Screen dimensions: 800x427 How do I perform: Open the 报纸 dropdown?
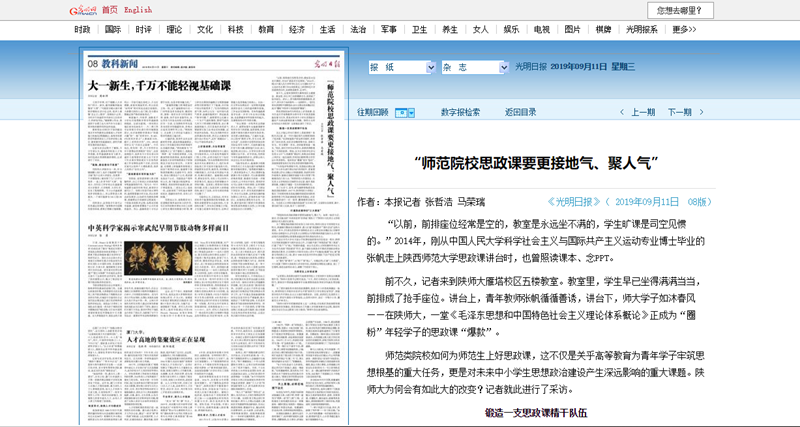[x=400, y=67]
